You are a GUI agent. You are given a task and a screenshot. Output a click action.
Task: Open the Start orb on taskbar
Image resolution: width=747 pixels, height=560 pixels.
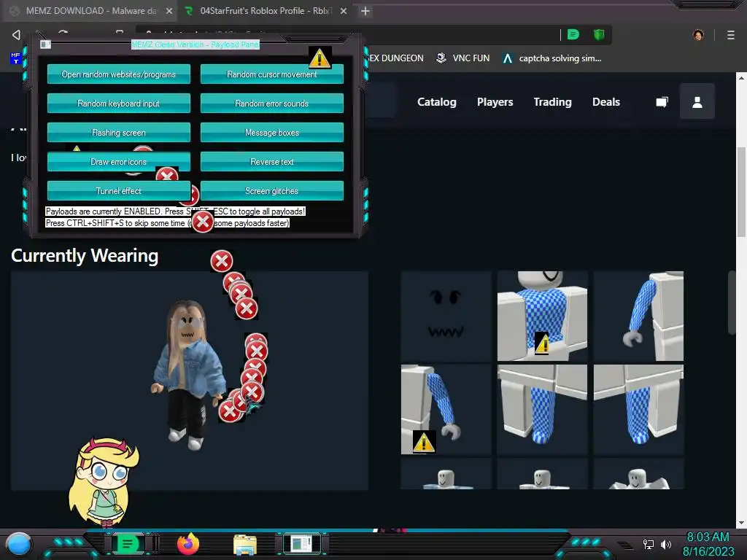[x=19, y=545]
